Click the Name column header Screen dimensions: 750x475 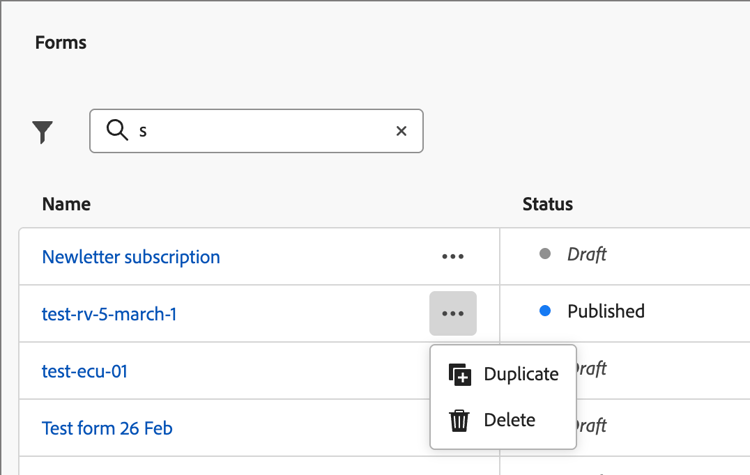pyautogui.click(x=66, y=204)
